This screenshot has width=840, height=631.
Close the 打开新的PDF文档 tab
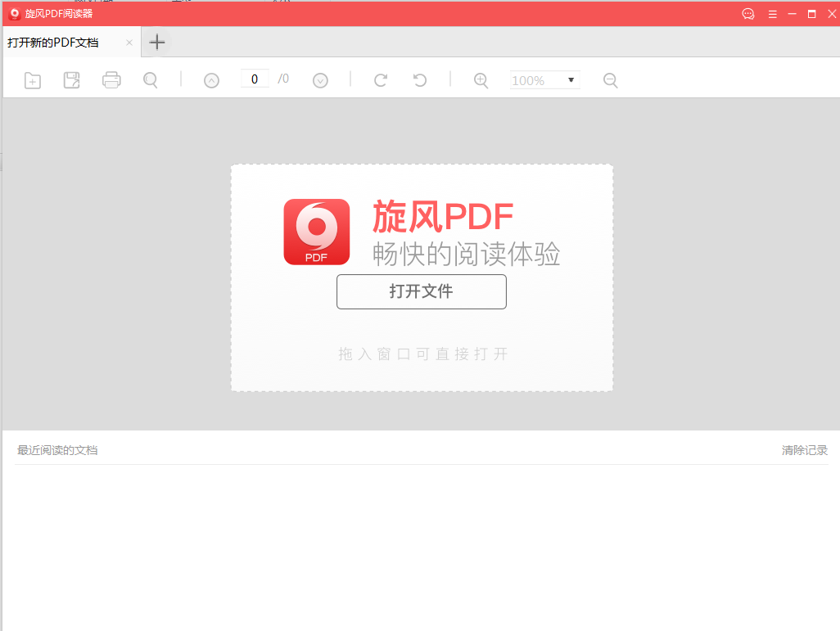[x=128, y=42]
